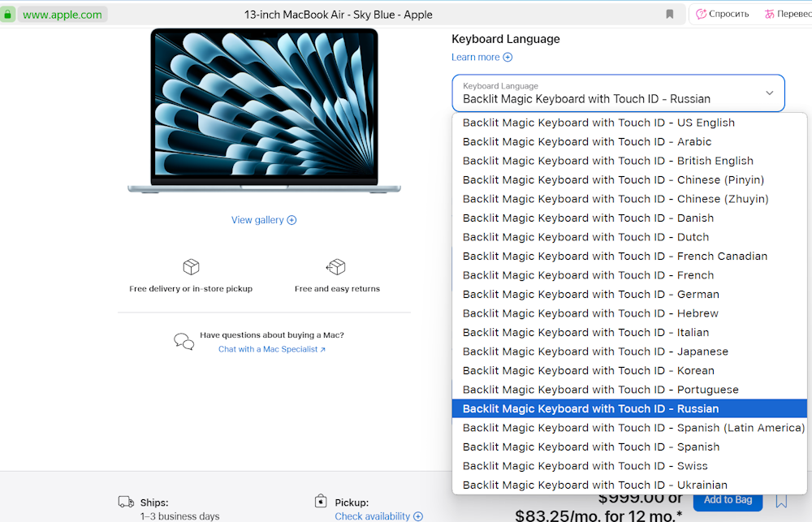Select Arabic keyboard option

pyautogui.click(x=629, y=142)
